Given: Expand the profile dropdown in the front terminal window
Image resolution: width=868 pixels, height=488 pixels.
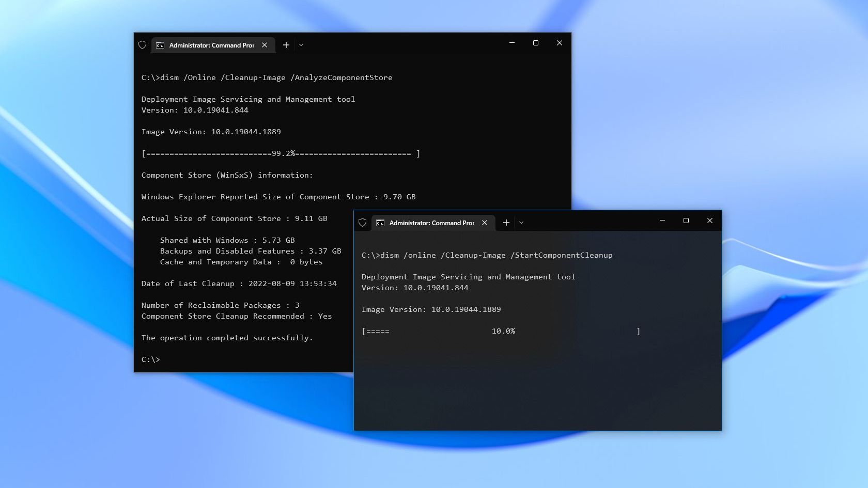Looking at the screenshot, I should point(521,223).
